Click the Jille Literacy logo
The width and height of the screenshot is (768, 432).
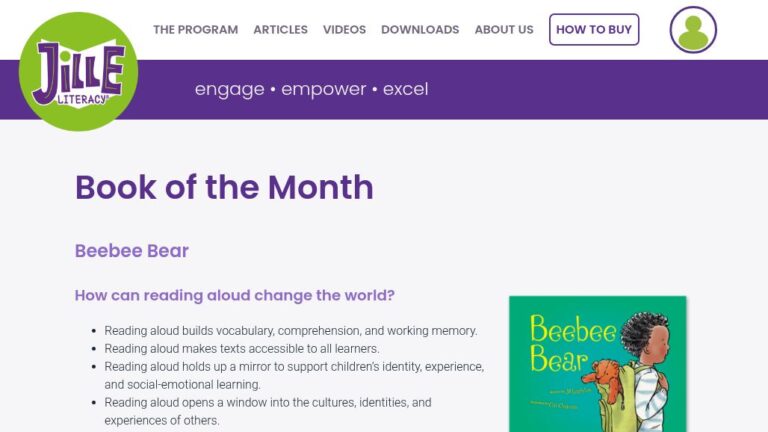pos(78,71)
